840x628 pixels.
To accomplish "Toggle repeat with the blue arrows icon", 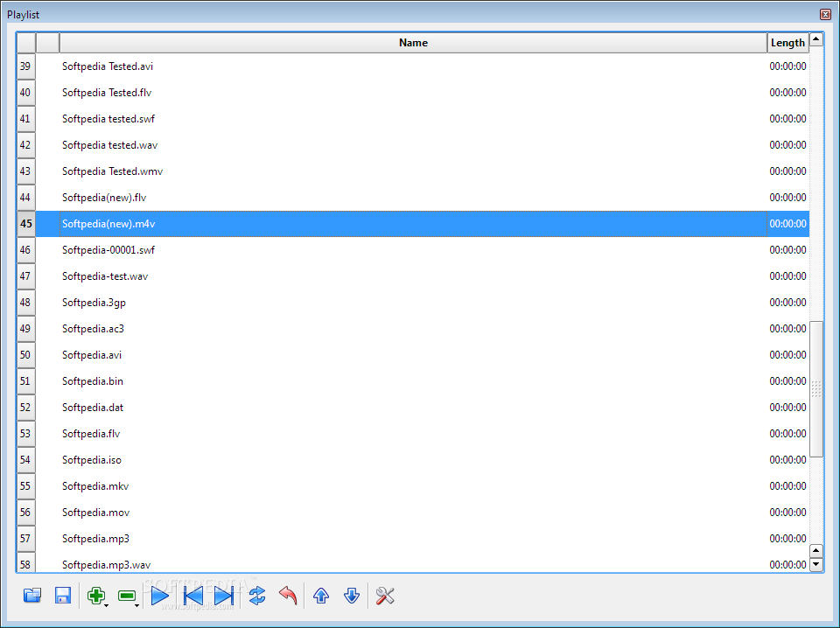I will pyautogui.click(x=257, y=596).
